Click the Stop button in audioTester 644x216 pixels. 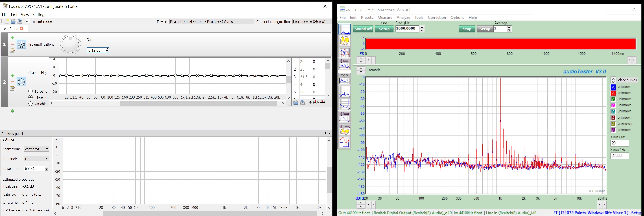click(x=467, y=29)
